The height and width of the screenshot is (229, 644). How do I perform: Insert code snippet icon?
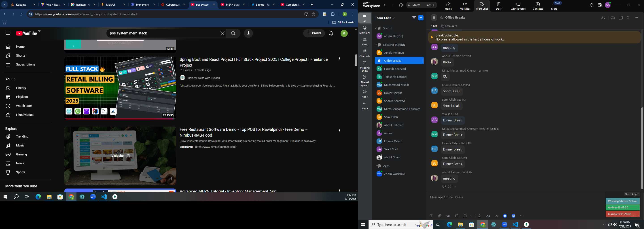click(496, 216)
